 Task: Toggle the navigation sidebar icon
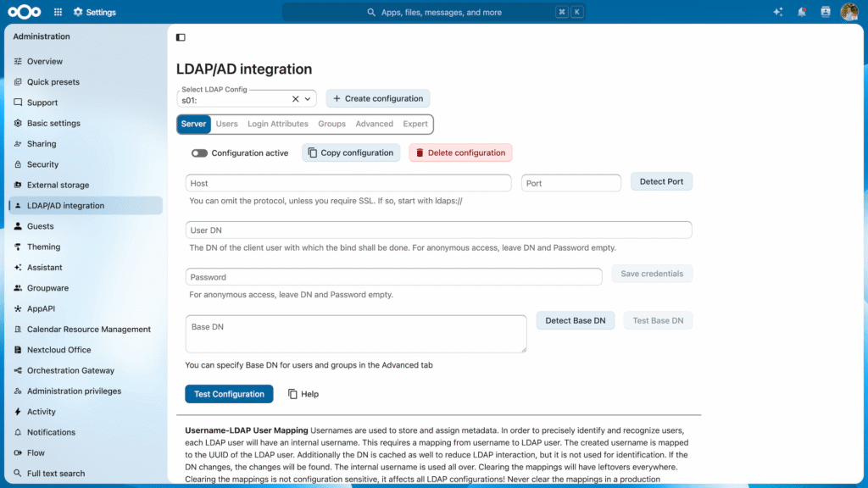point(181,37)
